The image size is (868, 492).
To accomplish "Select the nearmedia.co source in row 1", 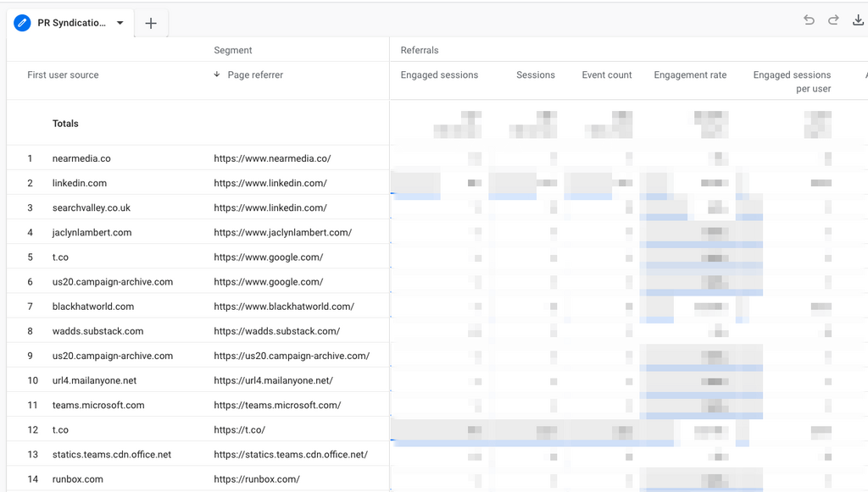I will tap(81, 158).
